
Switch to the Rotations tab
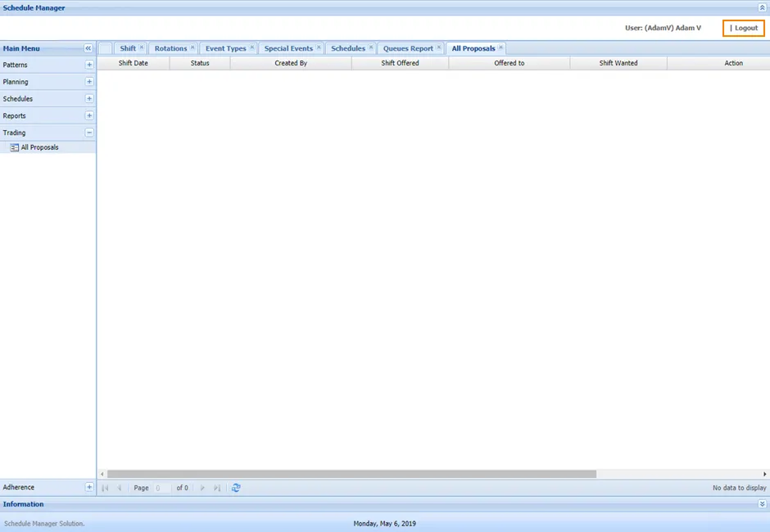170,48
